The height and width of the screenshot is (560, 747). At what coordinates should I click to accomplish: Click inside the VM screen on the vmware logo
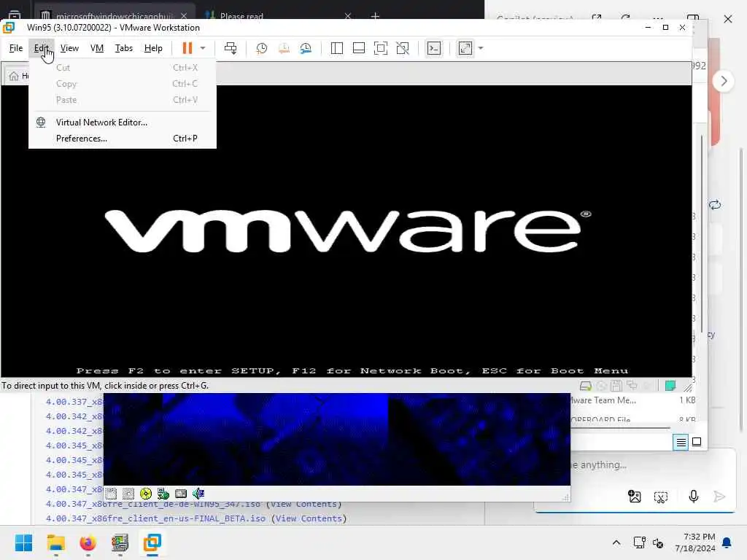click(347, 231)
